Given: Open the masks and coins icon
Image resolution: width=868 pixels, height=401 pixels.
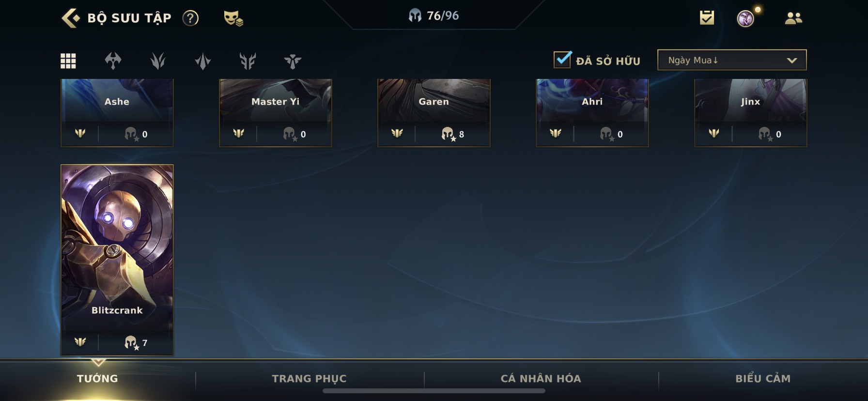Looking at the screenshot, I should 233,18.
